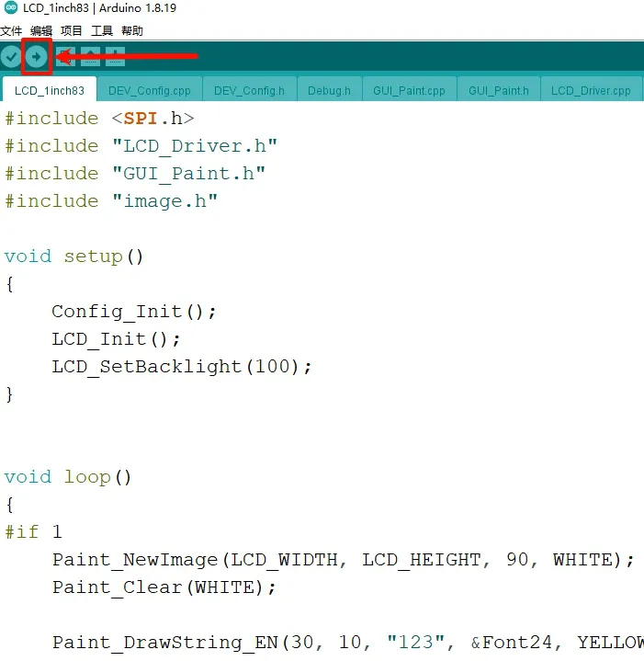Click the void loop() line
The image size is (644, 661).
(68, 477)
